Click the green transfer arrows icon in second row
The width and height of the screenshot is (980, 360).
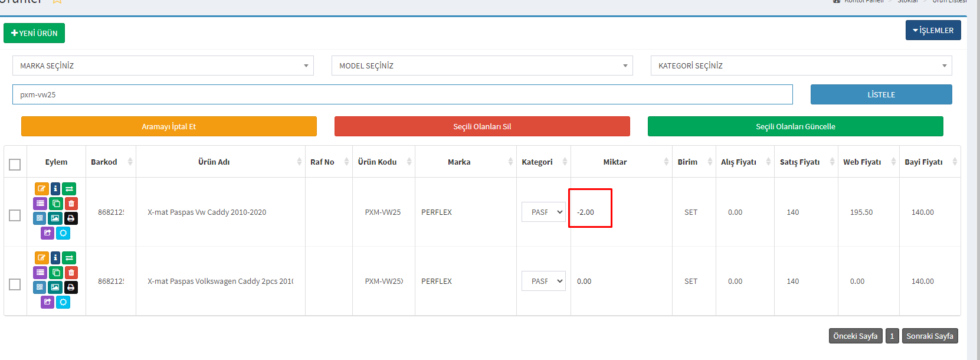point(69,258)
